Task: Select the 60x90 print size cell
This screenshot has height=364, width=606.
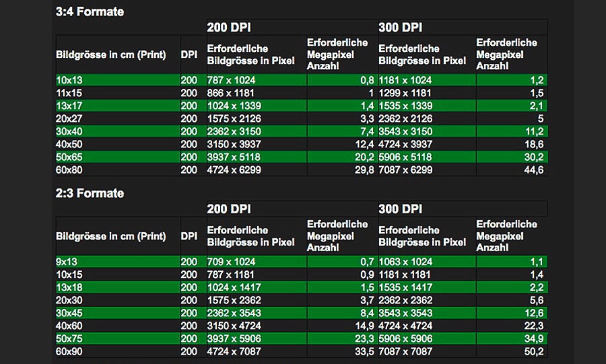Action: click(69, 351)
